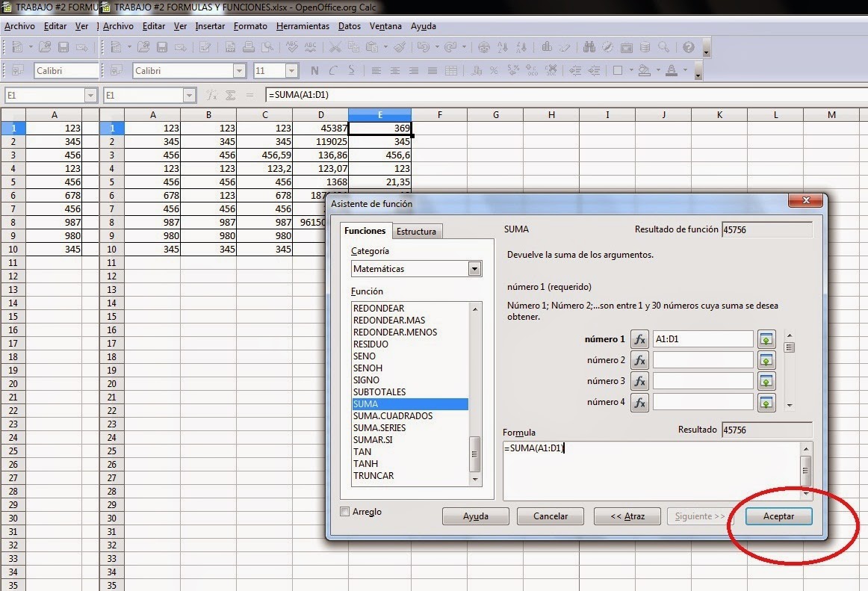The width and height of the screenshot is (868, 591).
Task: Click the Cut scissors icon
Action: tap(336, 47)
